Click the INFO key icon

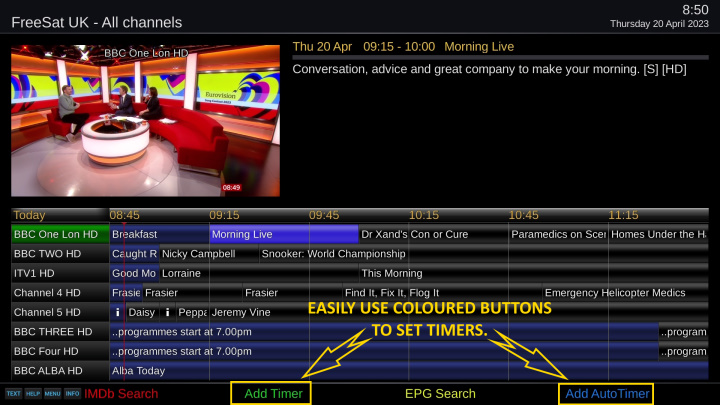tap(72, 394)
